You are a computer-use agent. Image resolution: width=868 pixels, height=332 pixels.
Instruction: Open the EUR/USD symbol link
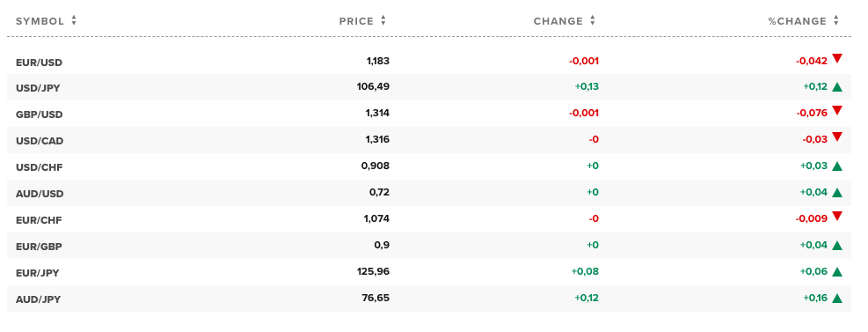pos(39,63)
